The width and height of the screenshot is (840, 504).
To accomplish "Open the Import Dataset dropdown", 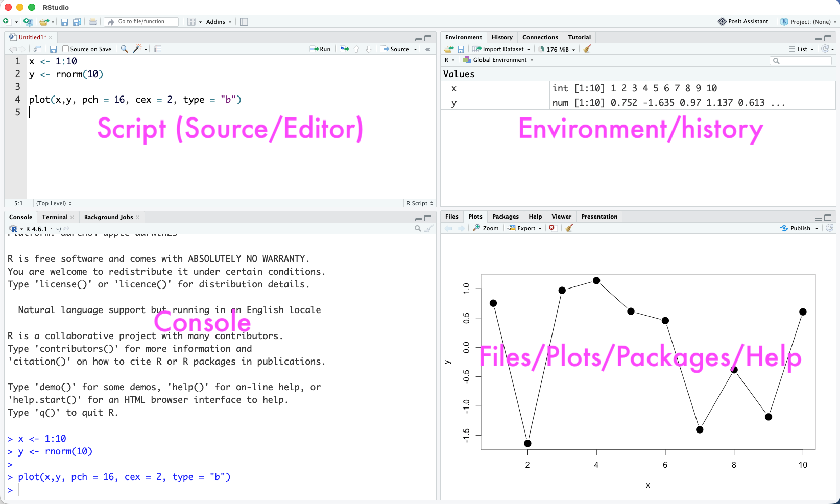I will coord(501,49).
